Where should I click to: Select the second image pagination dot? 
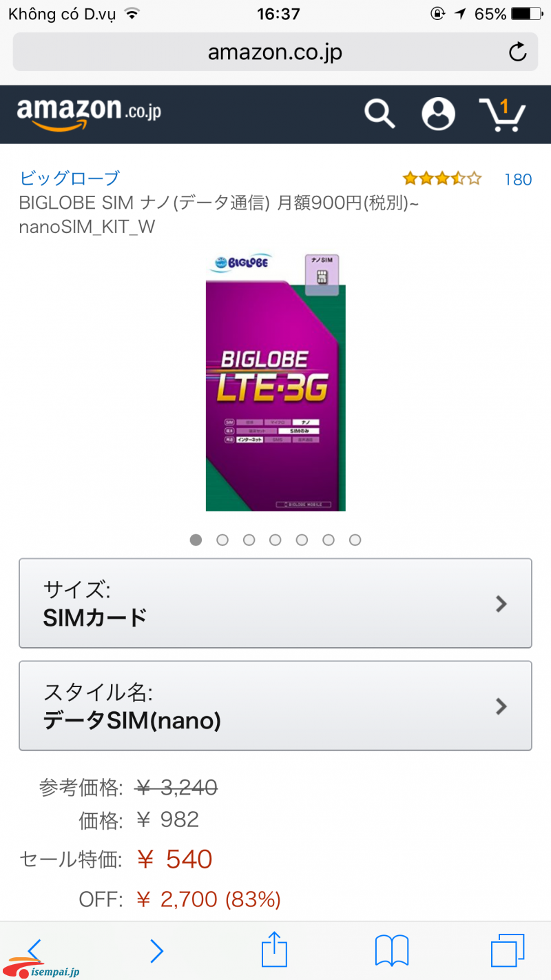coord(222,540)
